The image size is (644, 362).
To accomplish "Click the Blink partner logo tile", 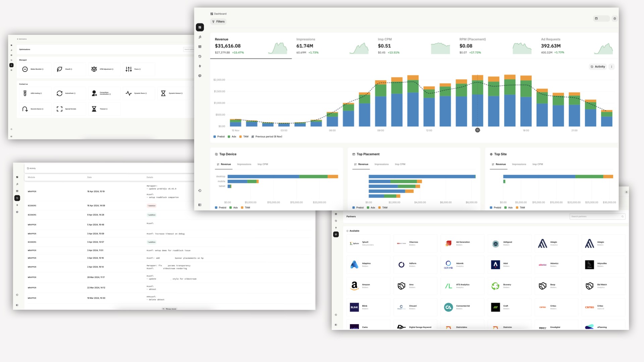I will point(355,307).
